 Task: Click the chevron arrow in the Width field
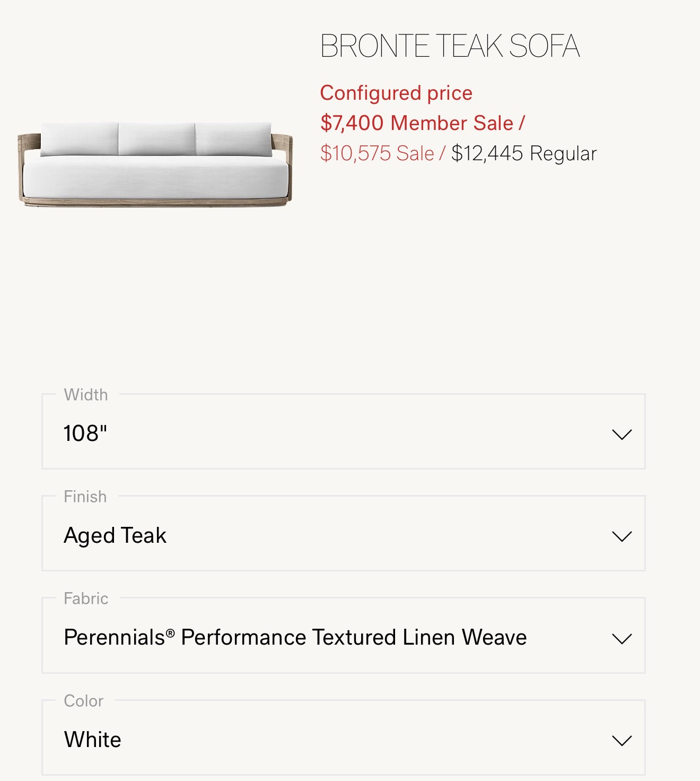coord(622,435)
